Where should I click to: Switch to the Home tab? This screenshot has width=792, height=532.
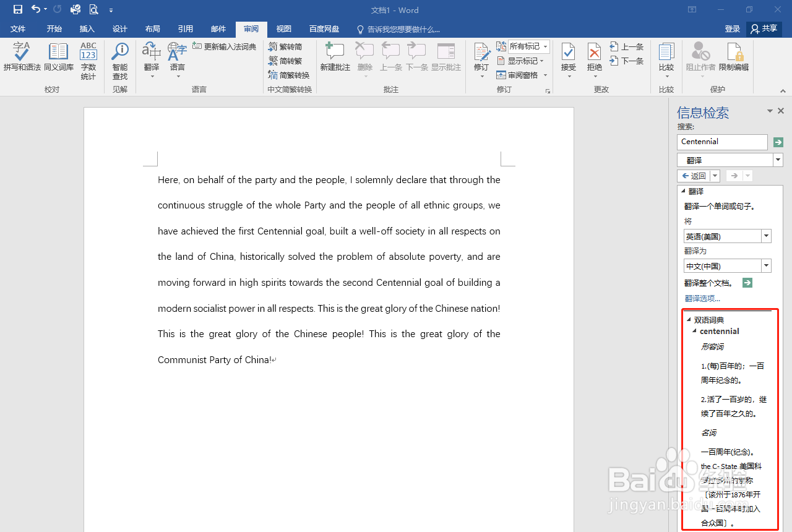tap(54, 29)
